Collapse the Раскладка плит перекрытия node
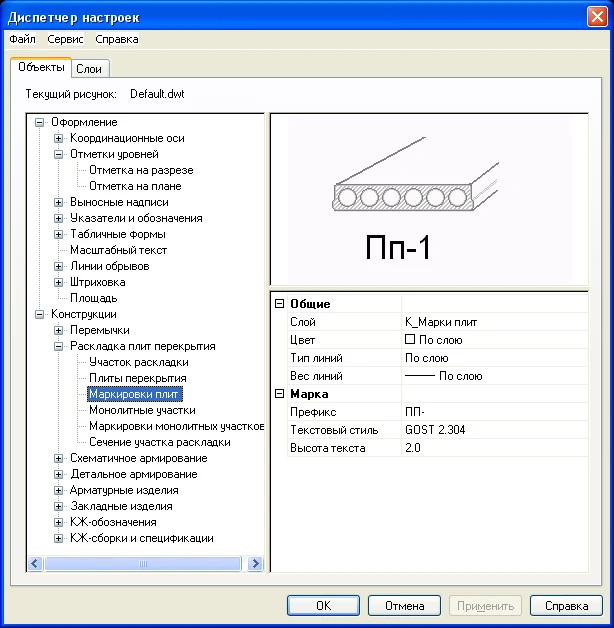 pyautogui.click(x=59, y=346)
